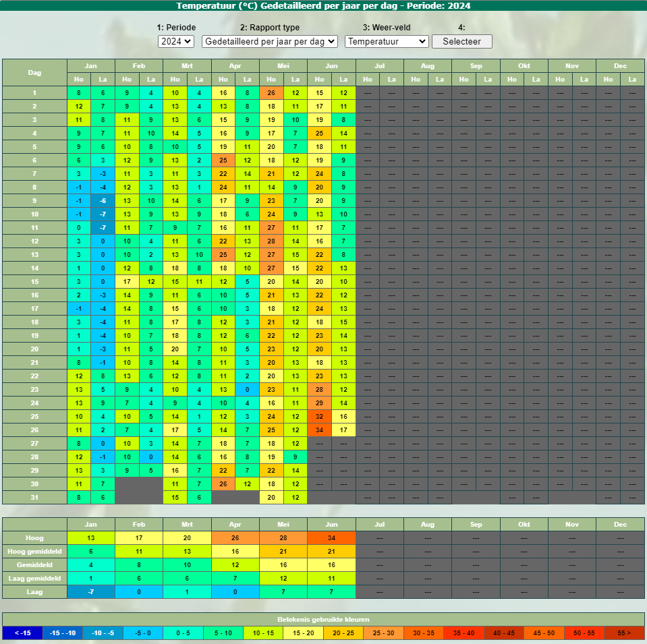Image resolution: width=647 pixels, height=644 pixels.
Task: Click day 31 row label in daily table
Action: [x=34, y=497]
